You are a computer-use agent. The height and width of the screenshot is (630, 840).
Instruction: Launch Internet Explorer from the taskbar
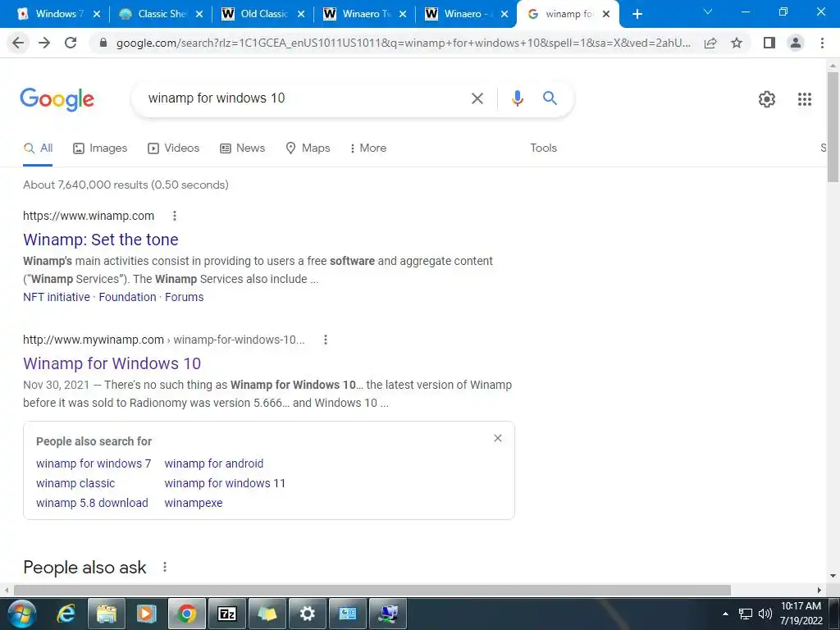click(66, 614)
